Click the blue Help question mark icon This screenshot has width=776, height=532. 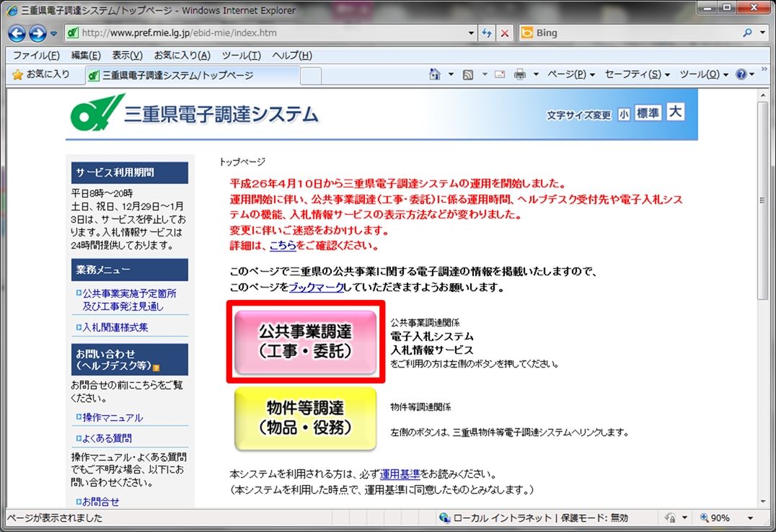coord(741,74)
